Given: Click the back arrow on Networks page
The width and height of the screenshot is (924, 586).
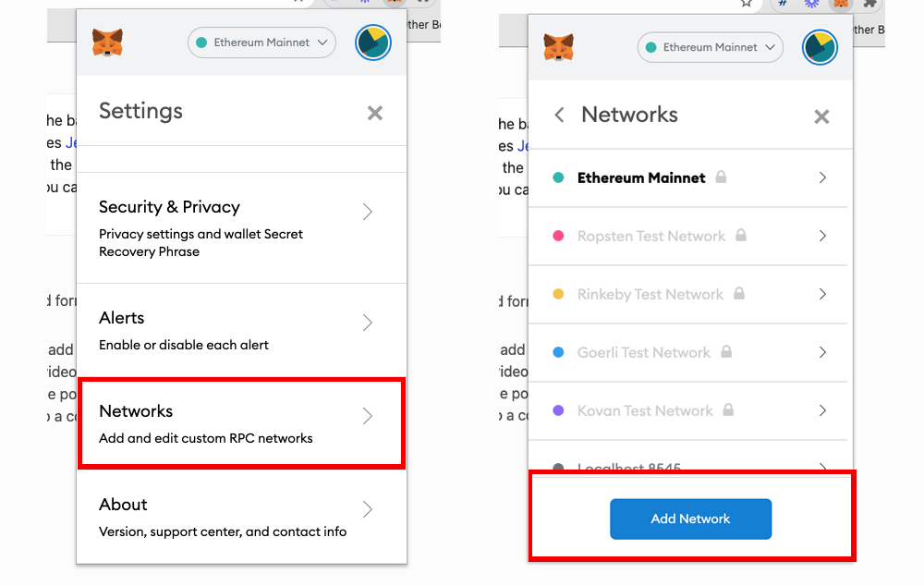Looking at the screenshot, I should 558,116.
